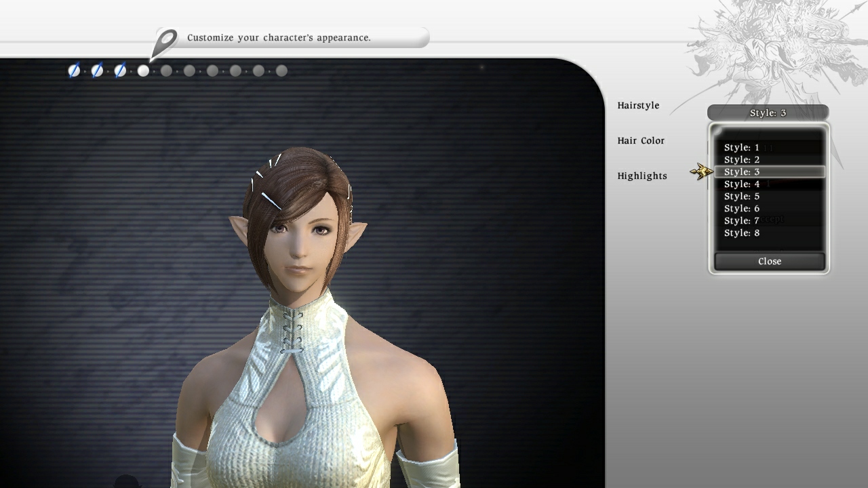This screenshot has height=488, width=868.
Task: Click the final step dot at the top
Action: 281,70
